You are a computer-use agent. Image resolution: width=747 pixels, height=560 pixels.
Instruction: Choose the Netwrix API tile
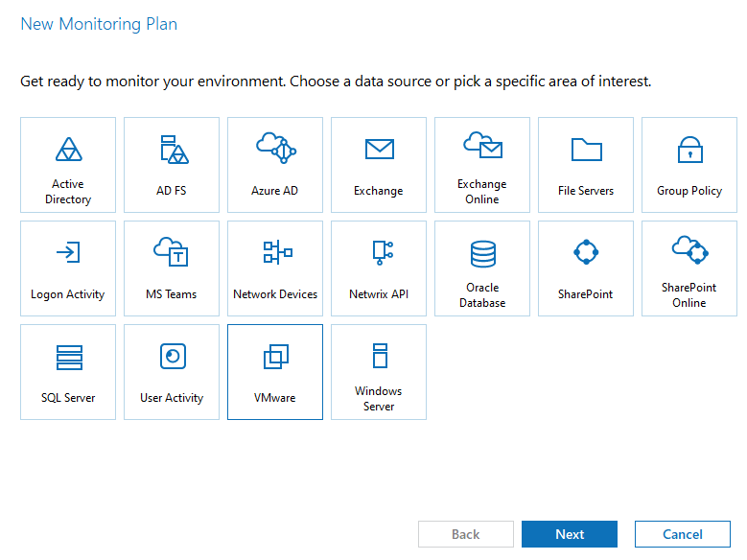[x=379, y=268]
